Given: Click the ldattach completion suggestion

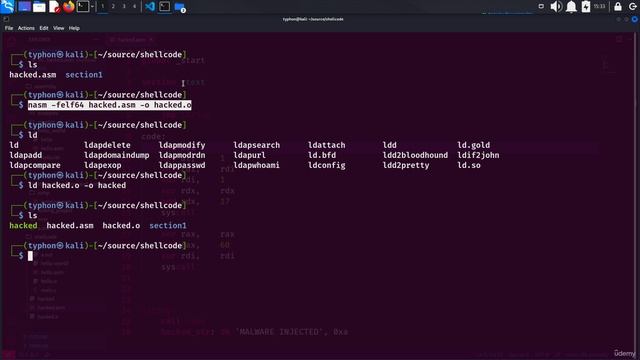Looking at the screenshot, I should pyautogui.click(x=327, y=145).
